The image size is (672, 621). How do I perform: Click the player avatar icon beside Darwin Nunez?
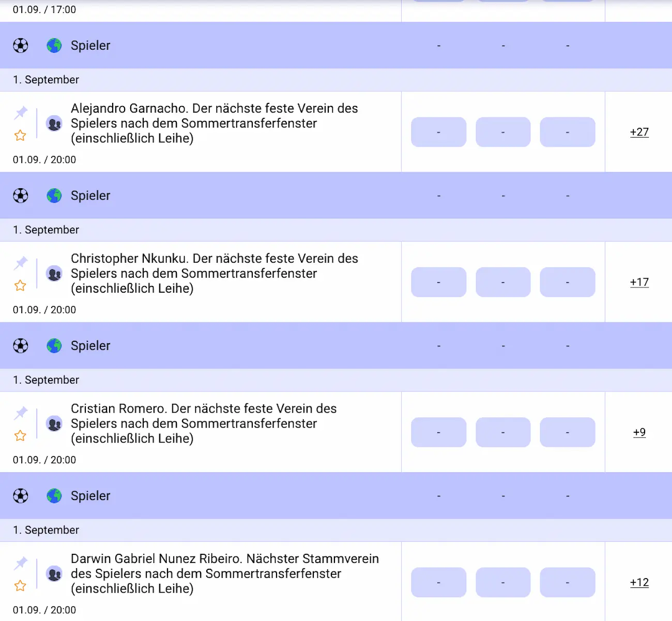pyautogui.click(x=54, y=573)
